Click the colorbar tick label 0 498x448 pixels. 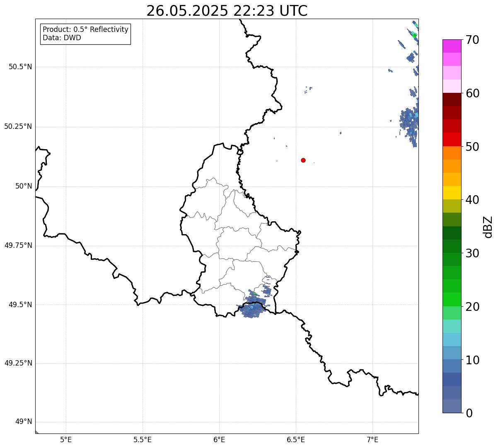pyautogui.click(x=469, y=413)
